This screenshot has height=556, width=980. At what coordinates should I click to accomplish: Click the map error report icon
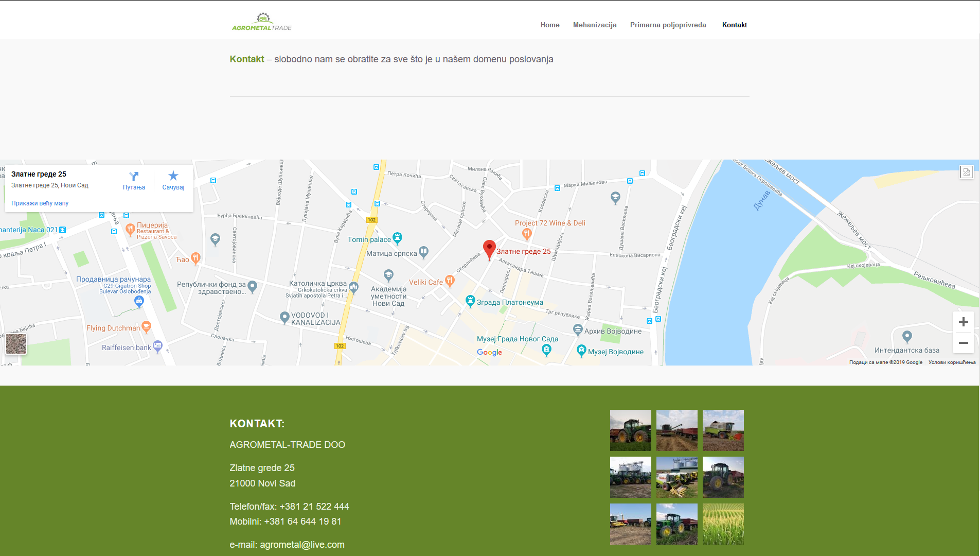[x=966, y=172]
